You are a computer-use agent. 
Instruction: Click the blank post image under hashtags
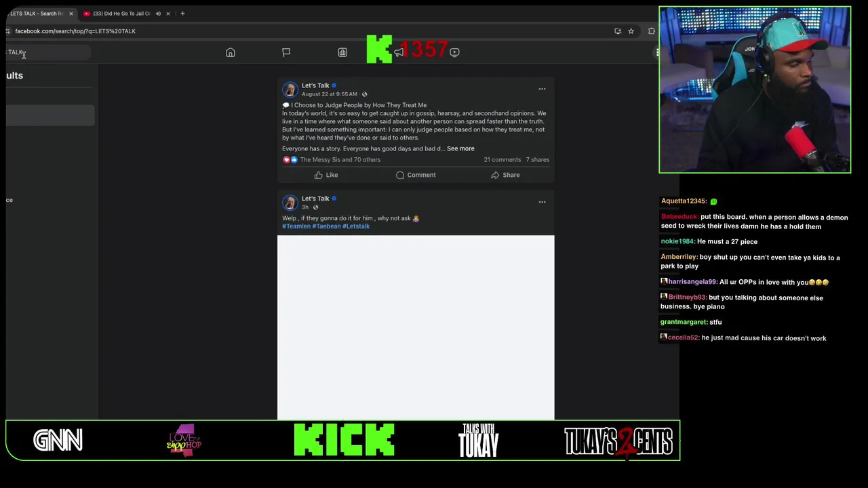pyautogui.click(x=416, y=327)
